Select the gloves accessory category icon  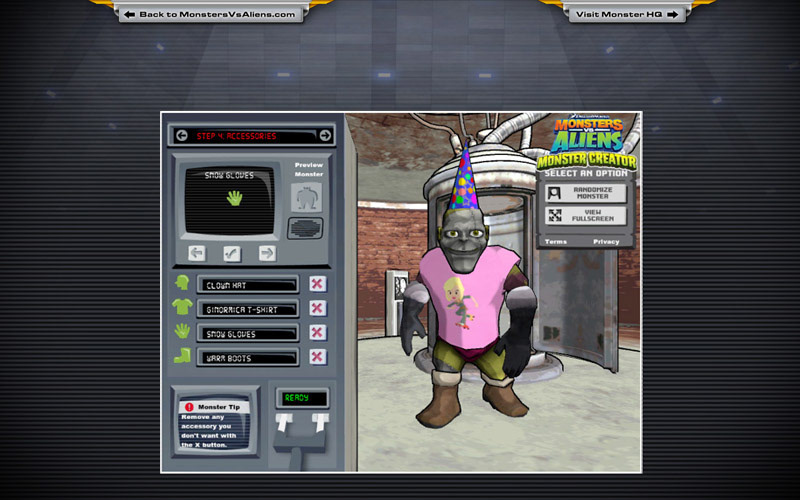182,331
